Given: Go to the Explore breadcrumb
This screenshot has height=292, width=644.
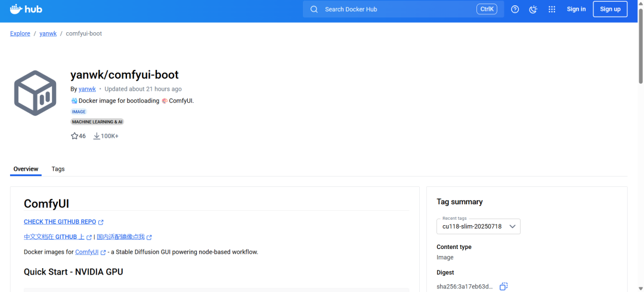Looking at the screenshot, I should (20, 33).
